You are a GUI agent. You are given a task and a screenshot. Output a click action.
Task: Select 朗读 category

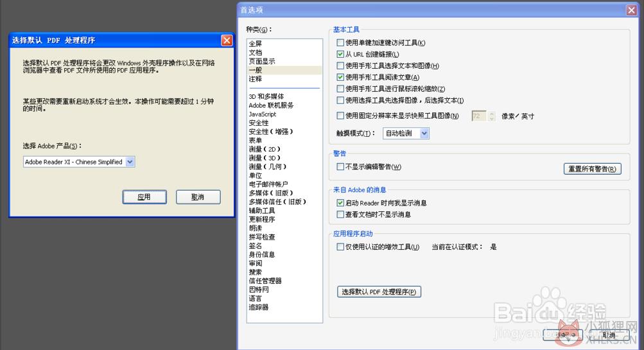click(x=255, y=228)
